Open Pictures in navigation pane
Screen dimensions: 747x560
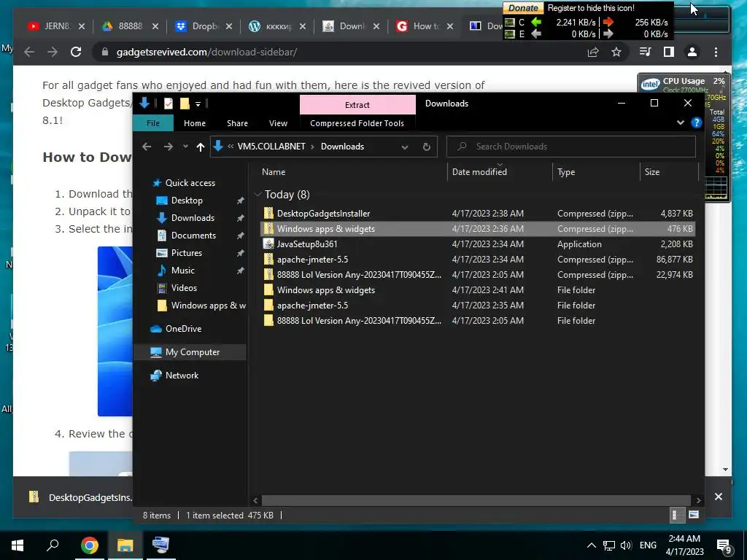point(186,253)
